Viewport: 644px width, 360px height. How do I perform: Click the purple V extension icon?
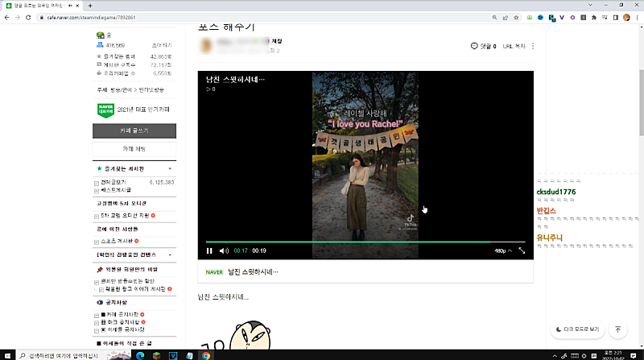[562, 18]
